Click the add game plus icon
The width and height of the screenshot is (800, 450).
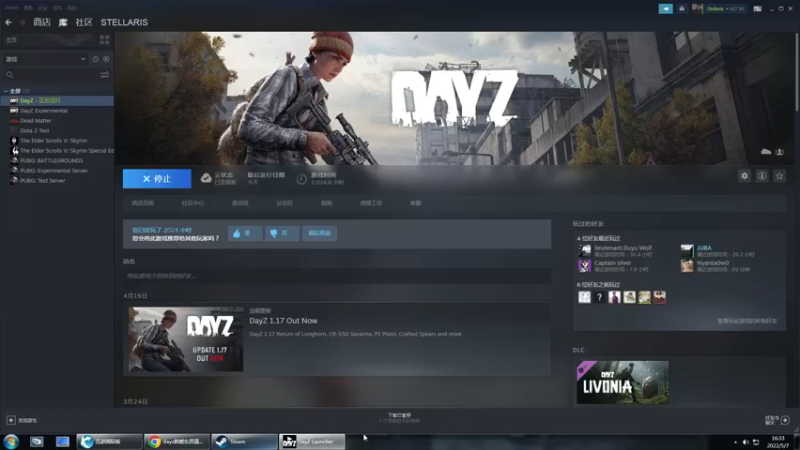pyautogui.click(x=11, y=420)
